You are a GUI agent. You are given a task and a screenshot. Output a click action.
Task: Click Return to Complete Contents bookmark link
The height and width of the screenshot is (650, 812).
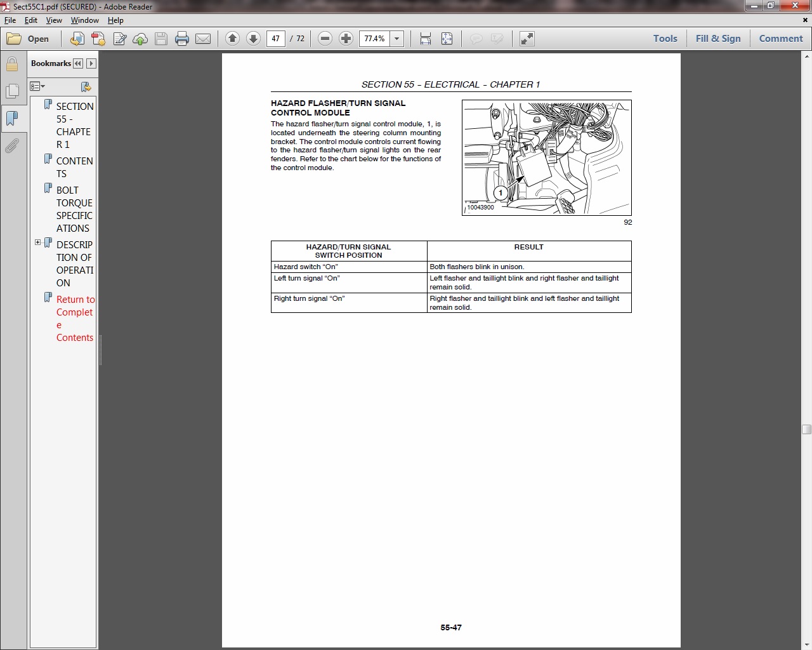(x=75, y=319)
